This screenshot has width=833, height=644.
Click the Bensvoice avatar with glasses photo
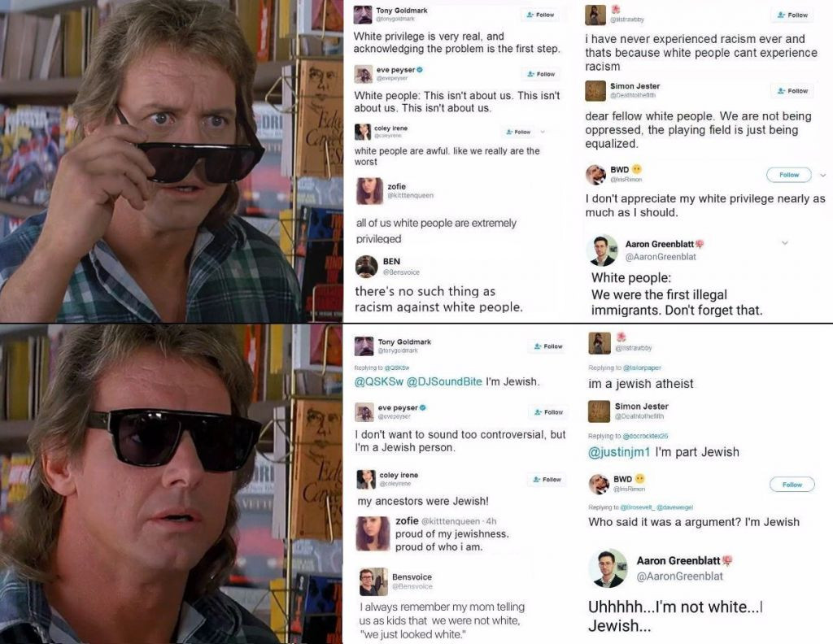point(373,582)
